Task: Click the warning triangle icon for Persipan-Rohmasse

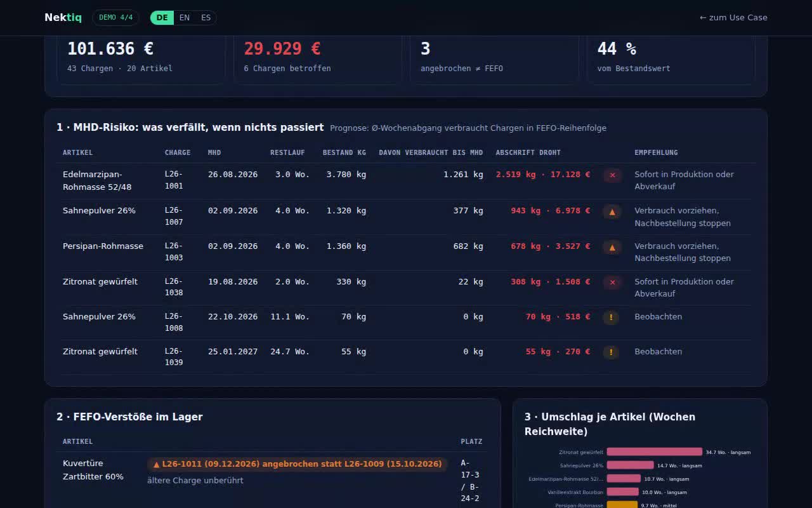Action: click(612, 247)
